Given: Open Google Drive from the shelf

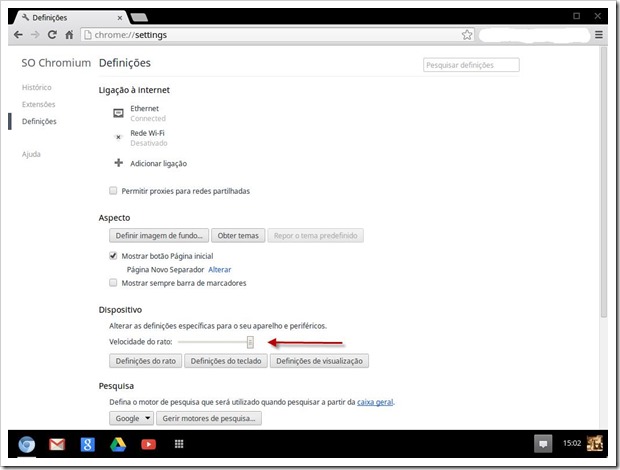Looking at the screenshot, I should (x=118, y=444).
